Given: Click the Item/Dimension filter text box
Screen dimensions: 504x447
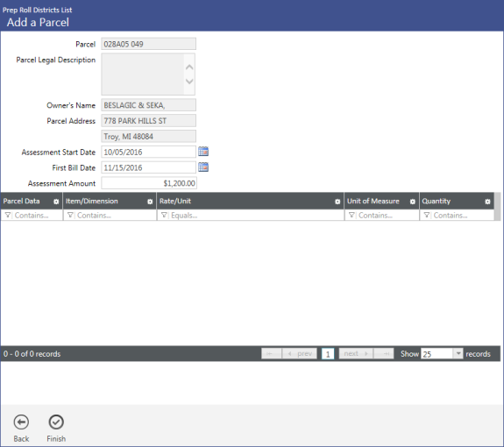Looking at the screenshot, I should [115, 215].
